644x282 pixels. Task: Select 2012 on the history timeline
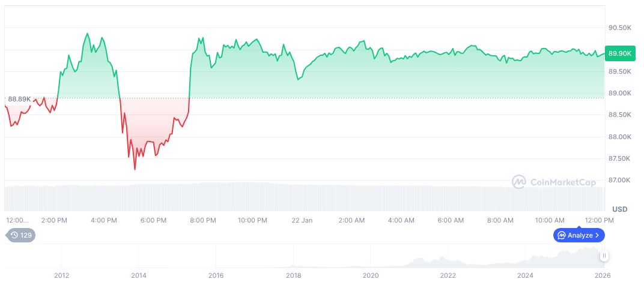coord(61,275)
